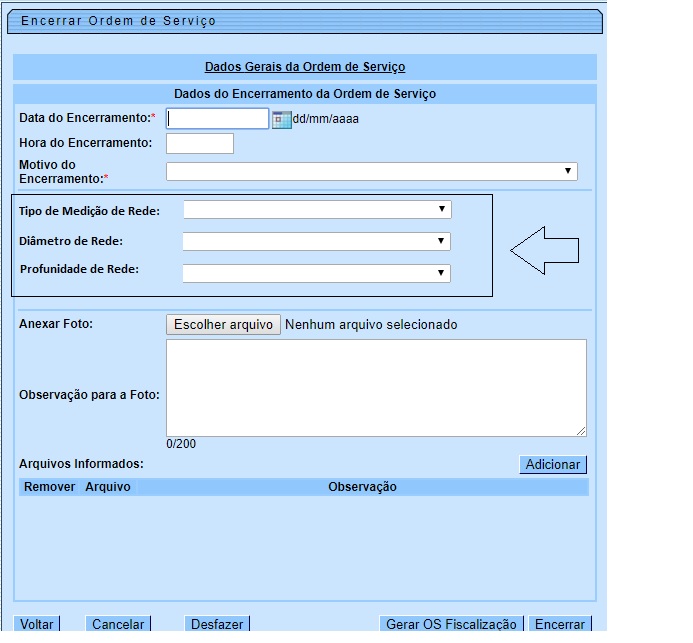
Task: Select the Observação column header
Action: point(362,487)
